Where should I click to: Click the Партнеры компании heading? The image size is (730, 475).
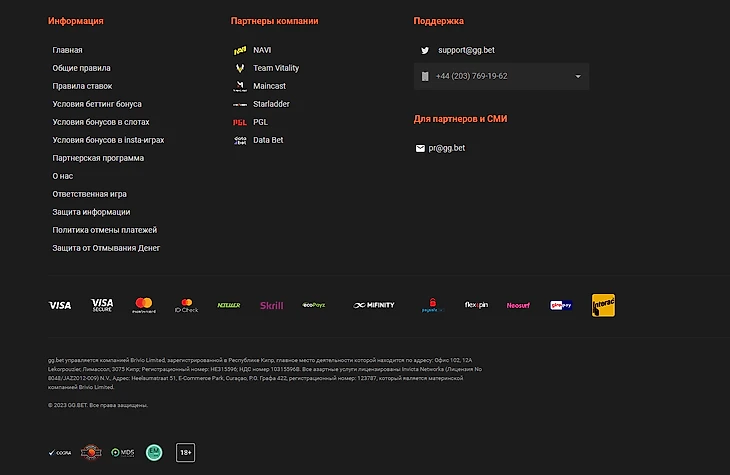pos(274,21)
